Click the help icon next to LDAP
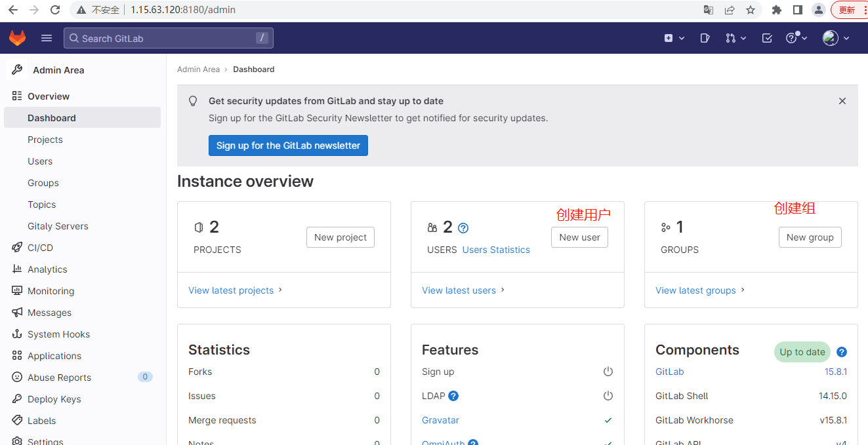Screen dimensions: 868x445 pos(453,396)
